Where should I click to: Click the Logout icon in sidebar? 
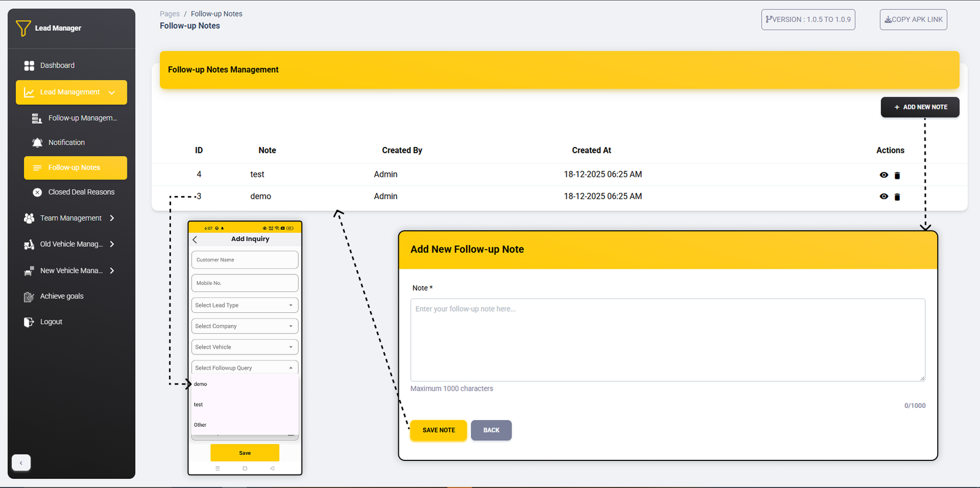(29, 322)
